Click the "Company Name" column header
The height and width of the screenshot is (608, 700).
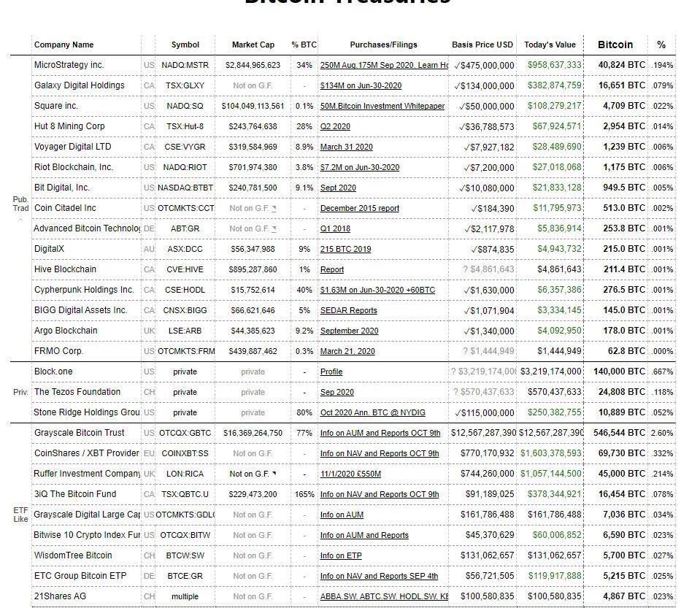[x=64, y=45]
